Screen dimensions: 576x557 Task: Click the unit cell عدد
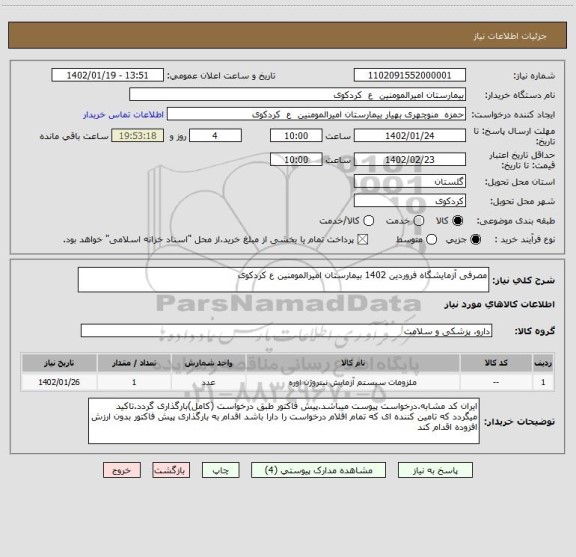[208, 382]
